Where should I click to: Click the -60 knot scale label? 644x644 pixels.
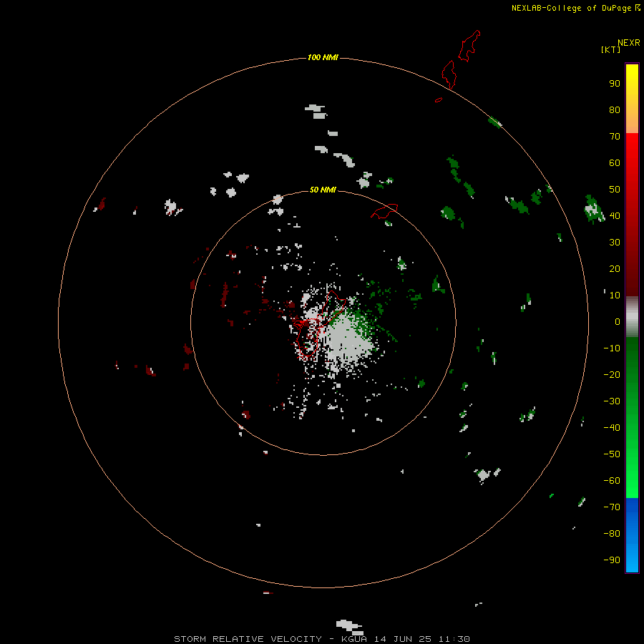click(612, 481)
